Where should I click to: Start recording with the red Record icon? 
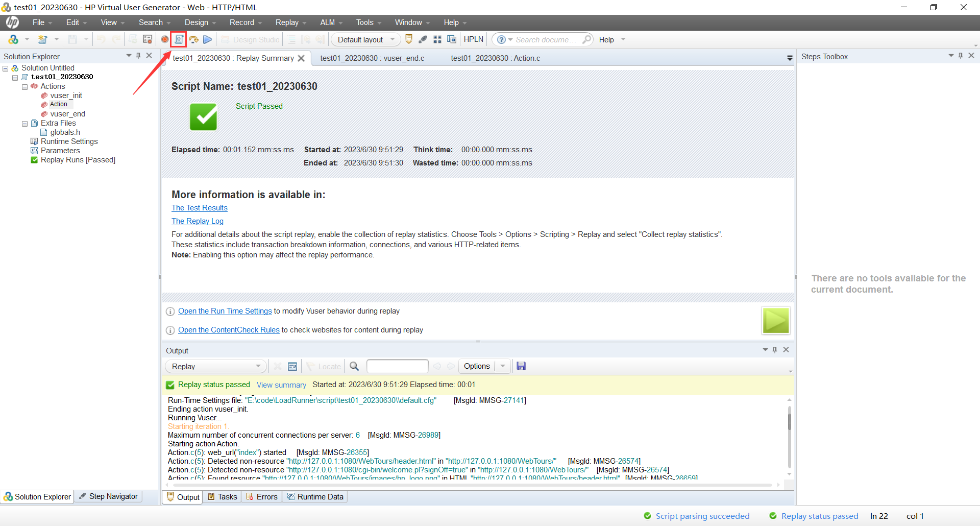pyautogui.click(x=165, y=39)
